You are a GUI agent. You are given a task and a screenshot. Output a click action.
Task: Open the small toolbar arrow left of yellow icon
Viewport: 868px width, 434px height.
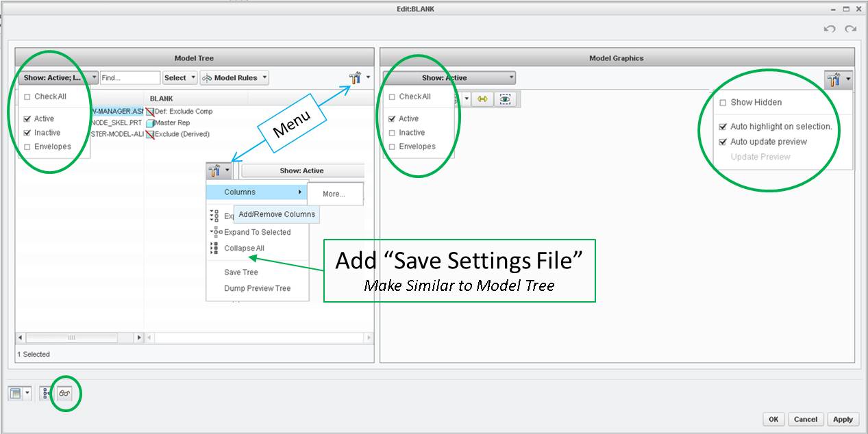tap(467, 99)
